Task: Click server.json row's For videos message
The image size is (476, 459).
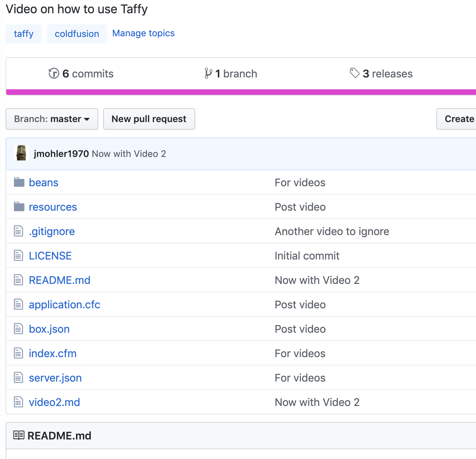Action: 300,378
